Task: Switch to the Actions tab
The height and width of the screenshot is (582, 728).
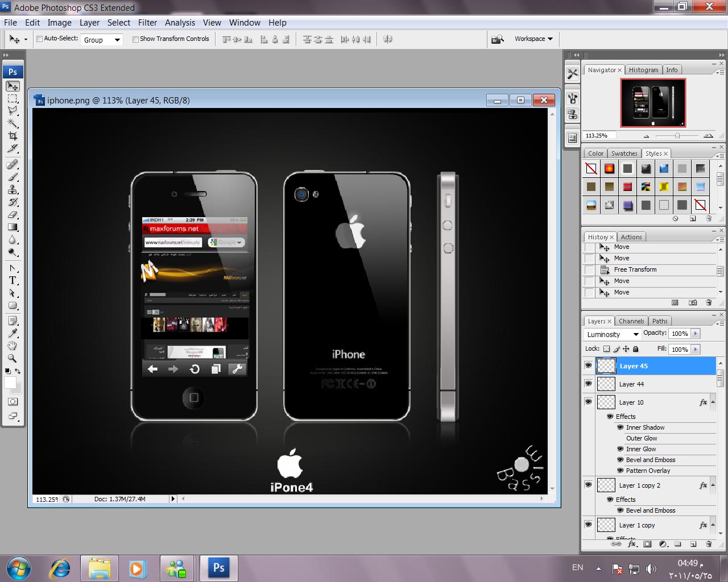Action: coord(631,237)
